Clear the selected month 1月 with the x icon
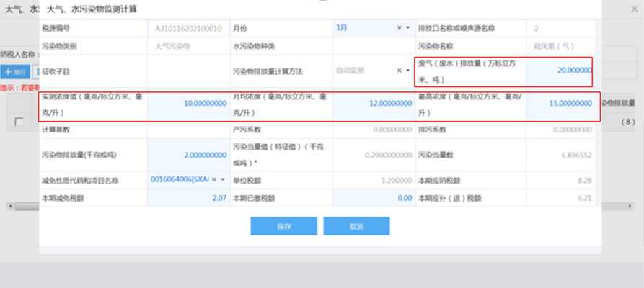The width and height of the screenshot is (644, 288). tap(399, 28)
